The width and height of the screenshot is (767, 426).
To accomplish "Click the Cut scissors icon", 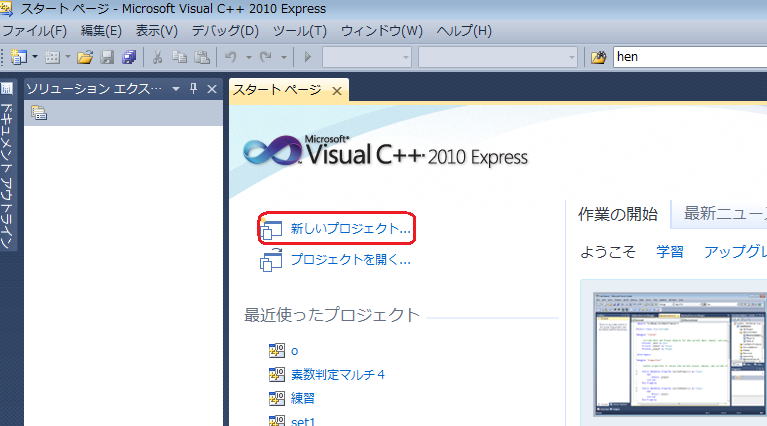I will point(158,57).
